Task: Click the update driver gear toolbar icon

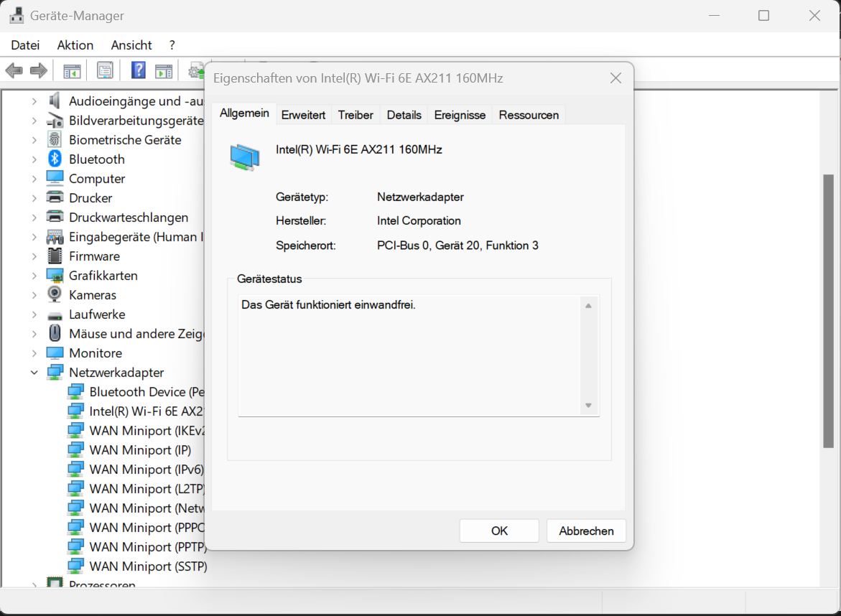Action: point(196,70)
